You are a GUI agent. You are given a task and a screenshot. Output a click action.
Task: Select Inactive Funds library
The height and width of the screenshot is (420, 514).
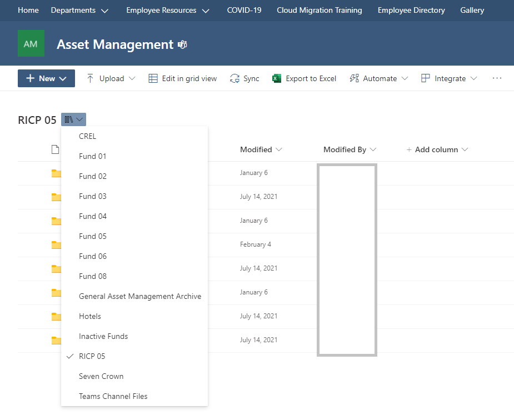pyautogui.click(x=134, y=336)
